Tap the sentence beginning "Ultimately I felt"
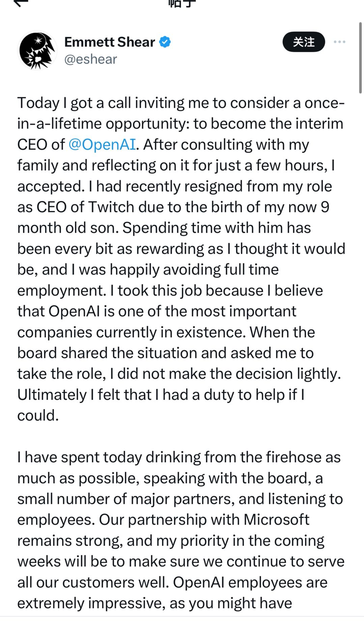This screenshot has height=621, width=364. click(x=161, y=405)
